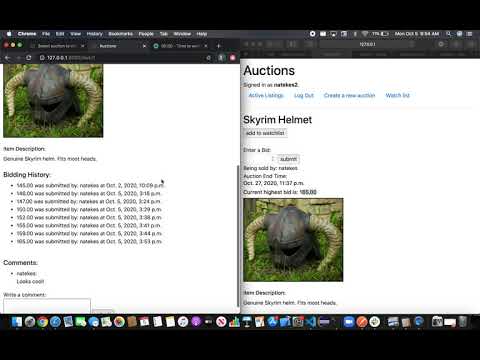Open the Bookmarks menu
The width and height of the screenshot is (480, 360).
click(121, 34)
